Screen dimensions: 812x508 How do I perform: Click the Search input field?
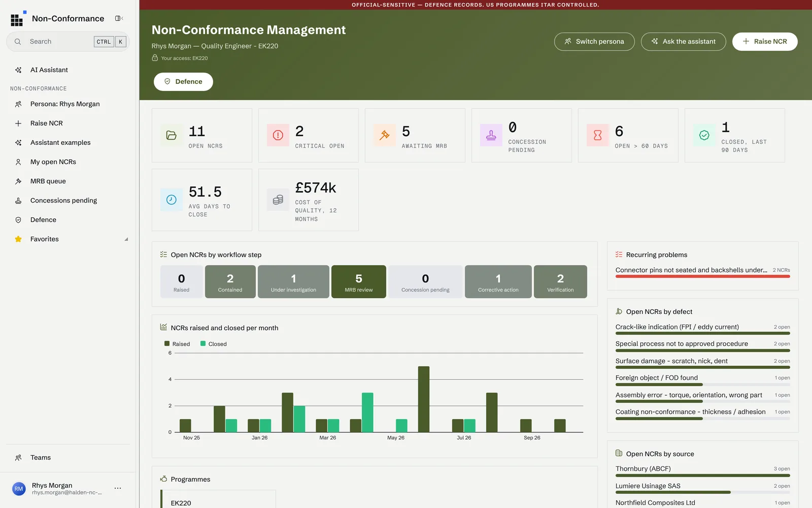tap(68, 42)
